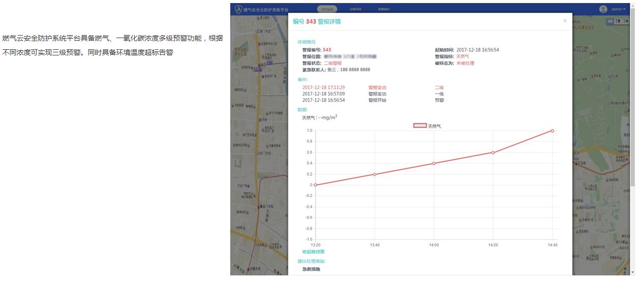Click the 燃气安全云防护系统平台 header title
This screenshot has width=644, height=281.
266,9
